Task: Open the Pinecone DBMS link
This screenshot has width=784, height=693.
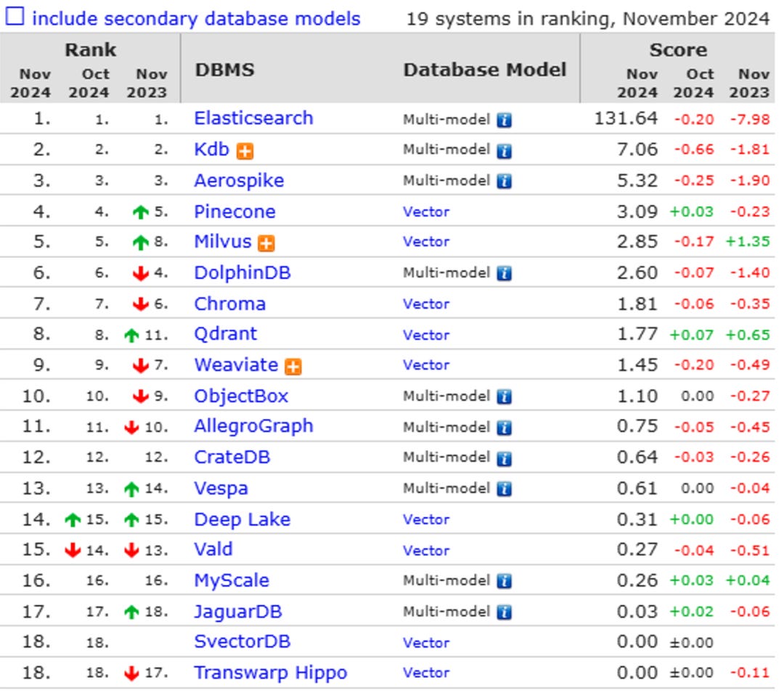Action: pyautogui.click(x=234, y=211)
